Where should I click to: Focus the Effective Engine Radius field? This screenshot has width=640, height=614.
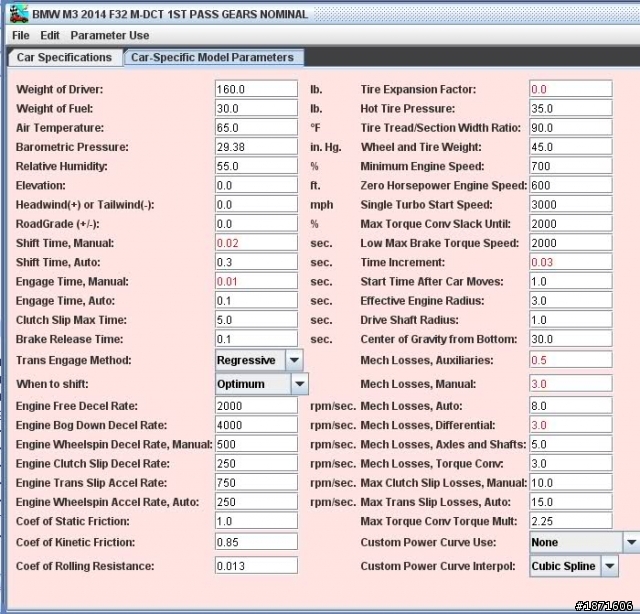coord(571,300)
